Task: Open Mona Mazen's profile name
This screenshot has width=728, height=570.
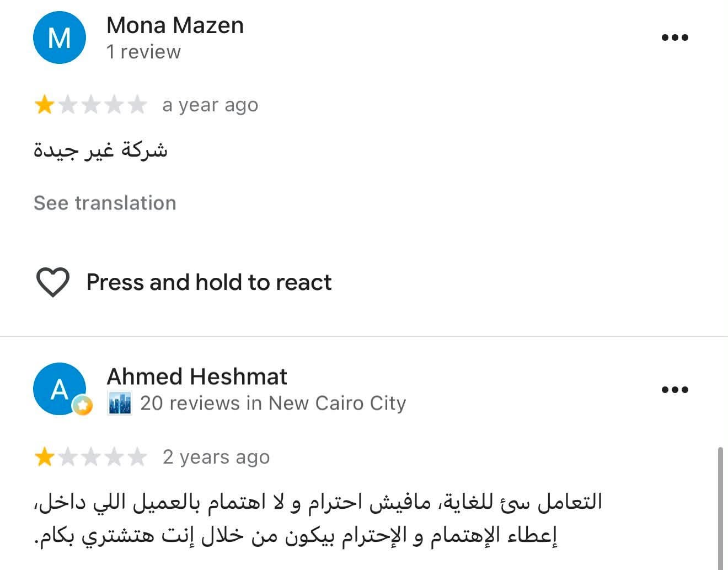Action: coord(175,25)
